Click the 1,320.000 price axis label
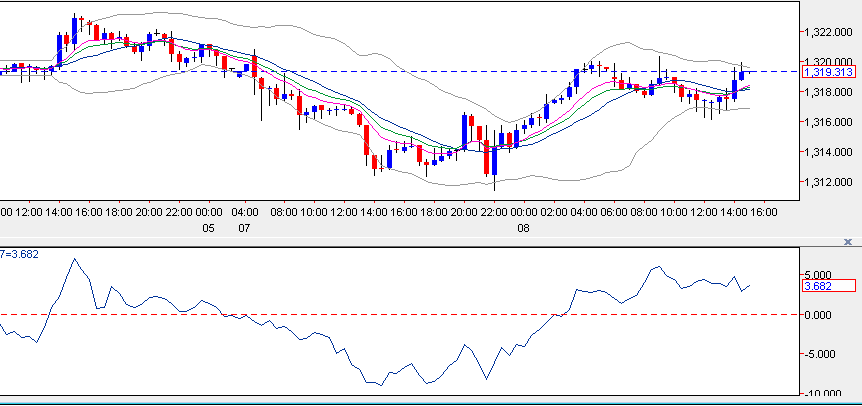Viewport: 862px width, 406px height. point(828,62)
